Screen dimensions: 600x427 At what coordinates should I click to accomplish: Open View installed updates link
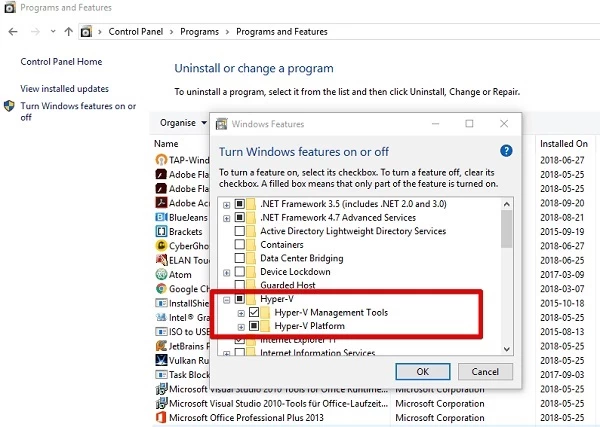pos(65,89)
